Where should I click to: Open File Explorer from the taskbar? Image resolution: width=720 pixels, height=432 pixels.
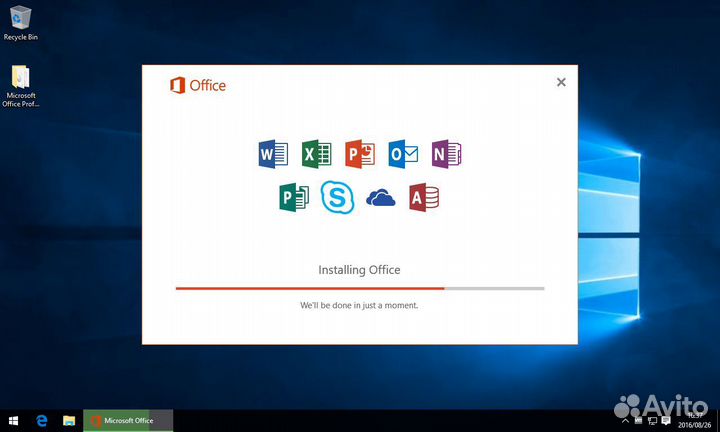pyautogui.click(x=69, y=421)
